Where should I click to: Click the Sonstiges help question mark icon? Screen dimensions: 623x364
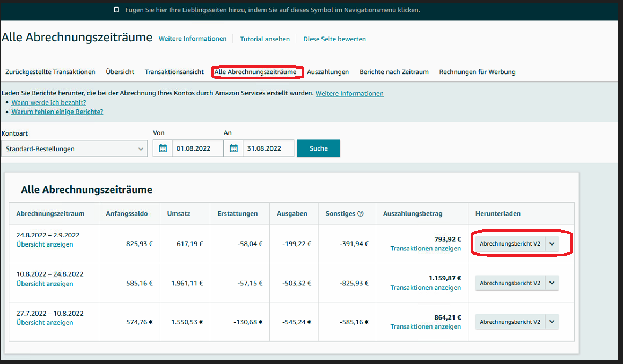[361, 213]
